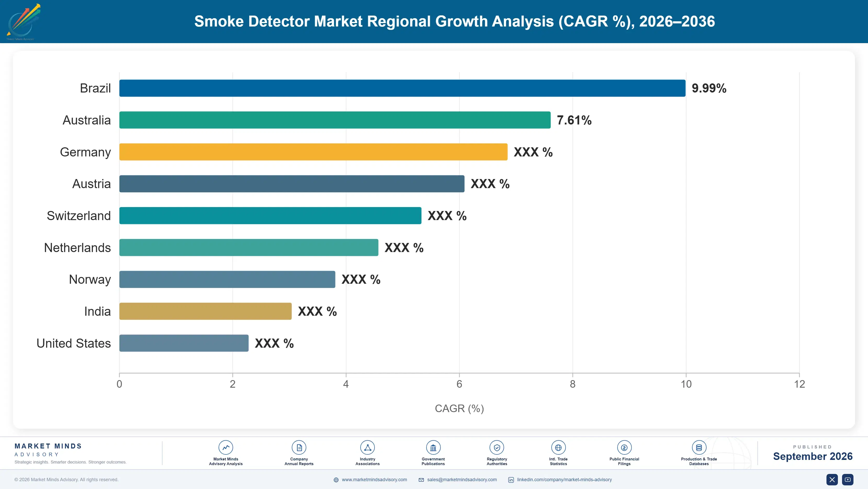
Task: Click the Regulatory Authorities shield icon
Action: (497, 447)
